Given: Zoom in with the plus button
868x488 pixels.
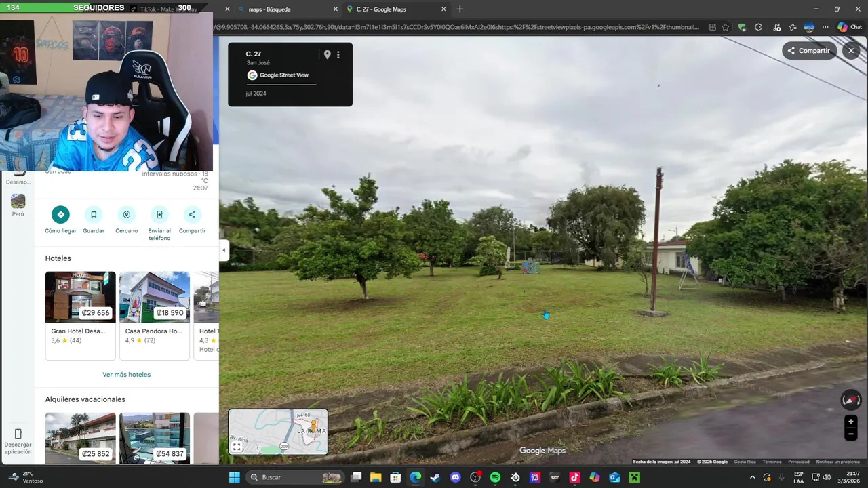Looking at the screenshot, I should (850, 422).
